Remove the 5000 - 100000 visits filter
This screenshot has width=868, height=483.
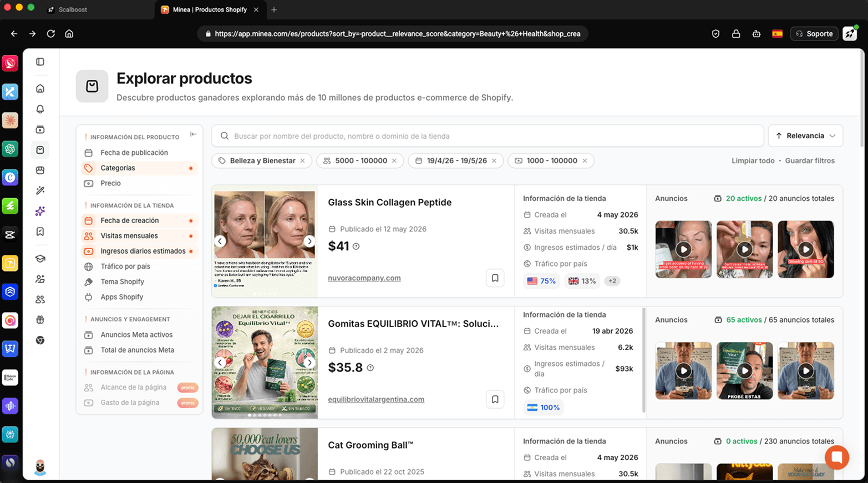pos(394,161)
